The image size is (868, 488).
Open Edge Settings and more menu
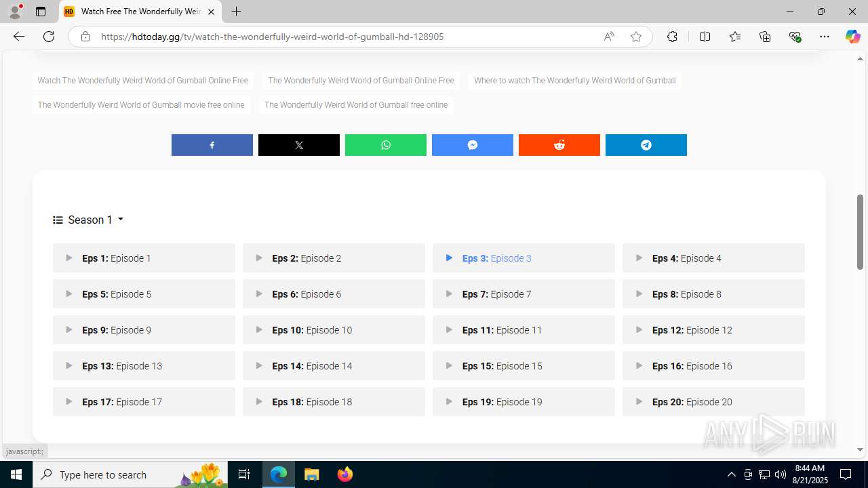825,37
